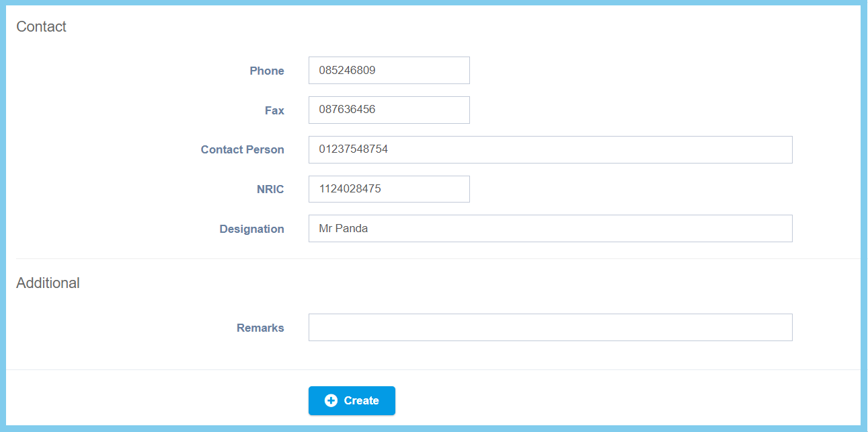Click the Remarks field label
Image resolution: width=868 pixels, height=432 pixels.
(x=260, y=328)
